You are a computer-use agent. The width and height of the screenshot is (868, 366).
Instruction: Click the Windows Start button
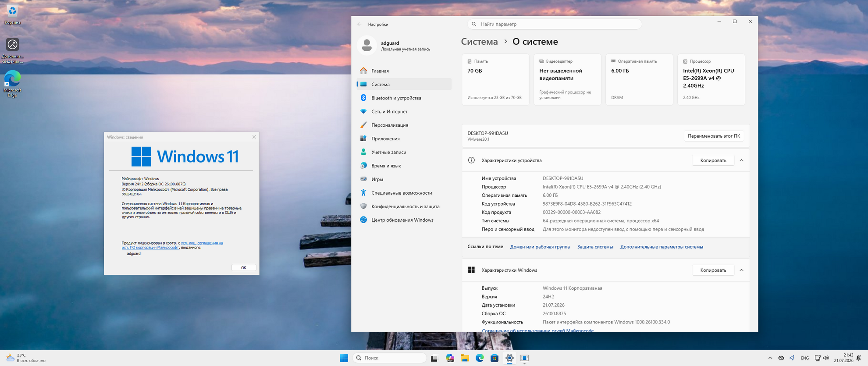point(344,358)
